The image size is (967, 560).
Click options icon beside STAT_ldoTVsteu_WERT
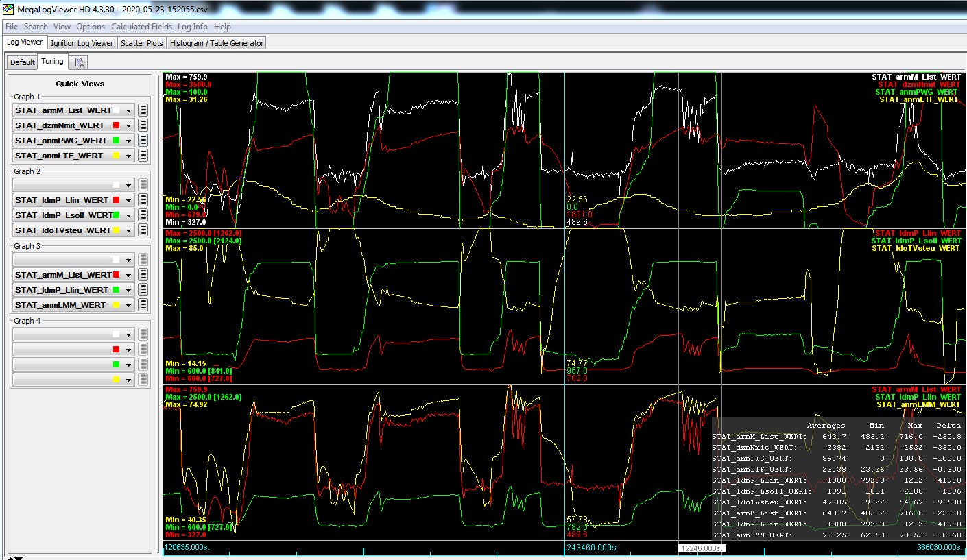[x=143, y=230]
